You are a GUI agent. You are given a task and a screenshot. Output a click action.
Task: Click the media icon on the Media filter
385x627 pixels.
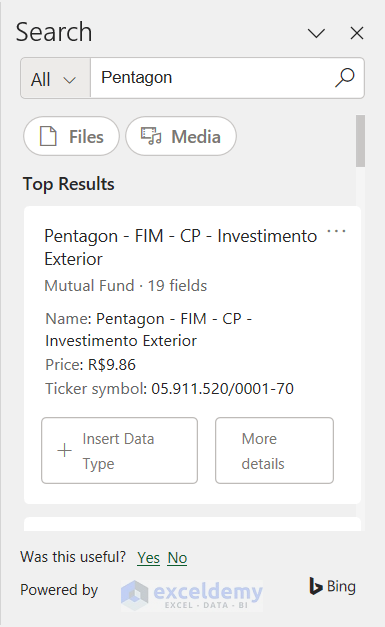151,136
